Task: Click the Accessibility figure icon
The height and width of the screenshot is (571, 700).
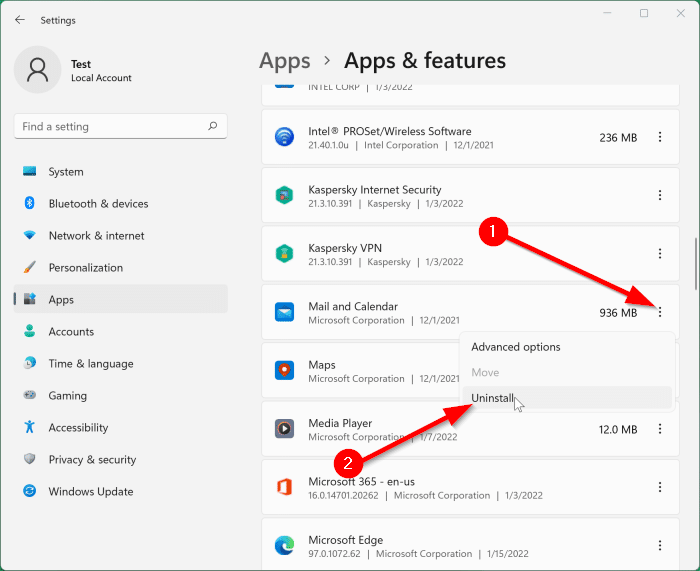Action: 29,427
